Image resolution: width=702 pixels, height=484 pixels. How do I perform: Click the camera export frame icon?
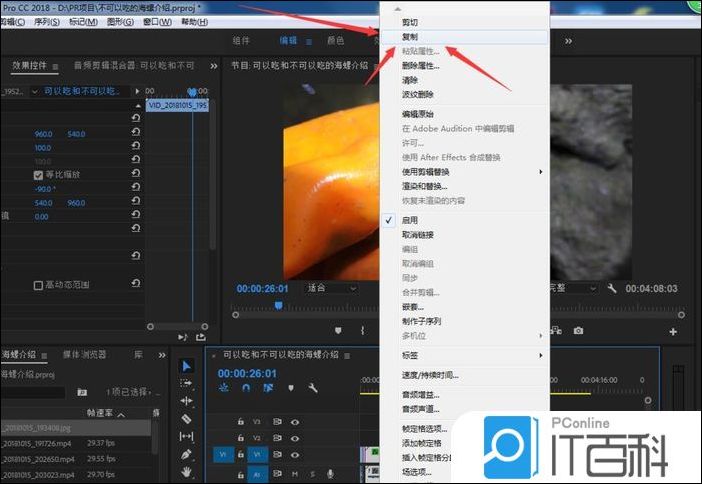tap(578, 331)
